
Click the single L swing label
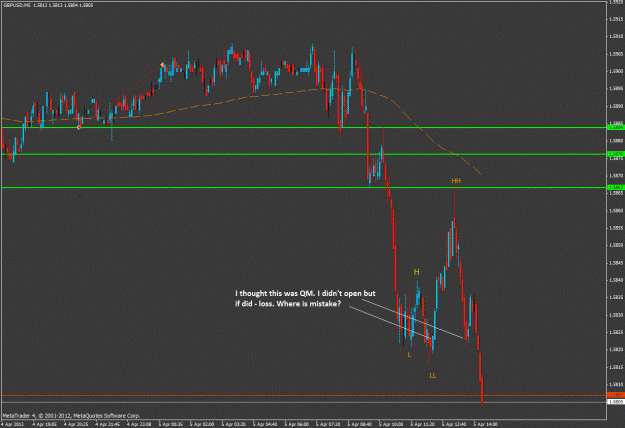(409, 355)
